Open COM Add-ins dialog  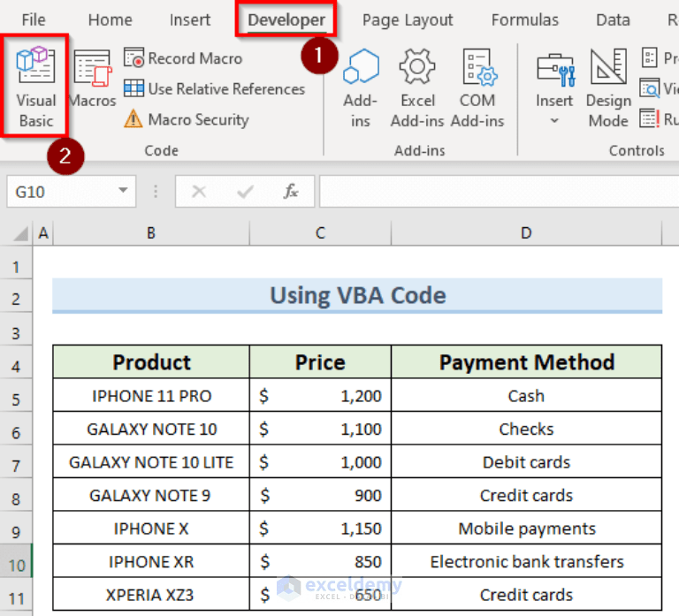click(477, 88)
